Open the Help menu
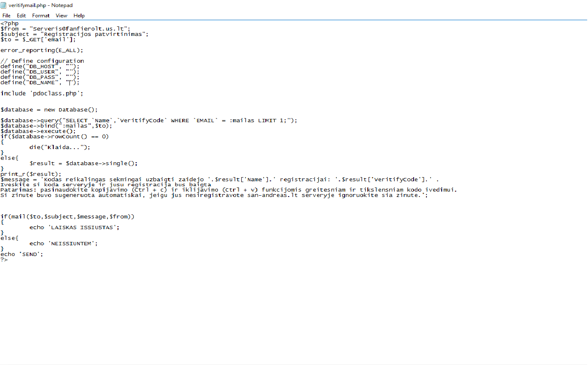Viewport: 588px width, 365px height. [x=79, y=15]
